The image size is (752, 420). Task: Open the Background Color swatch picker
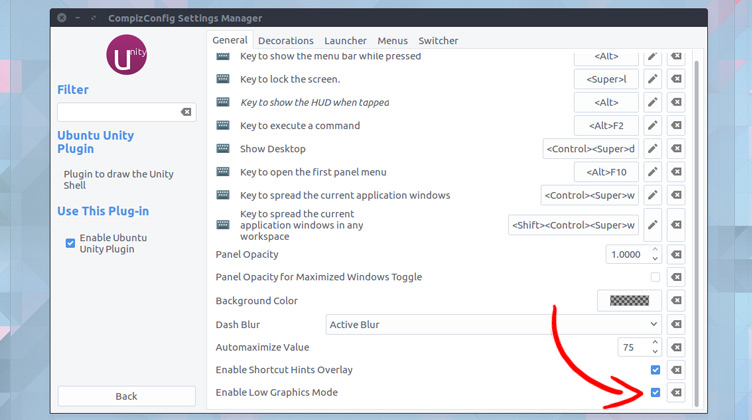(x=629, y=301)
